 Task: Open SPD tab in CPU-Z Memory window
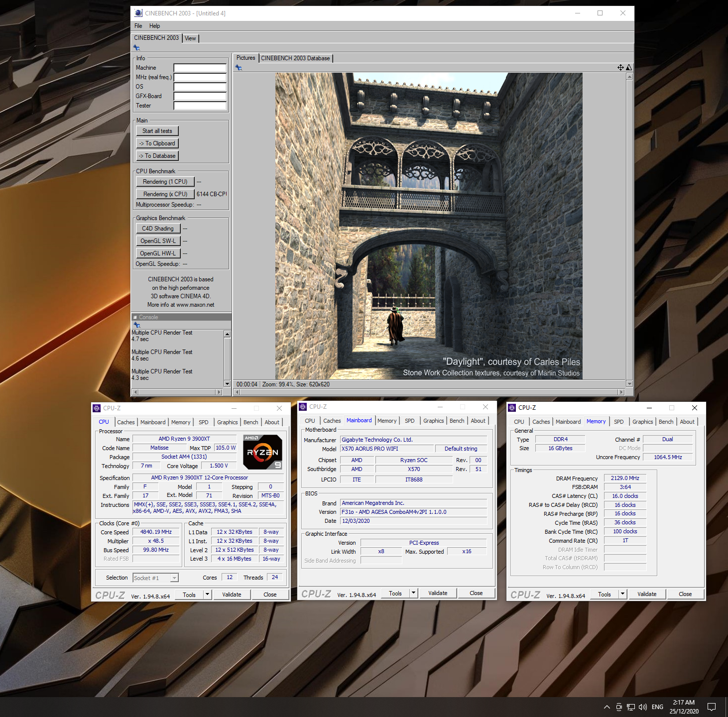(619, 422)
